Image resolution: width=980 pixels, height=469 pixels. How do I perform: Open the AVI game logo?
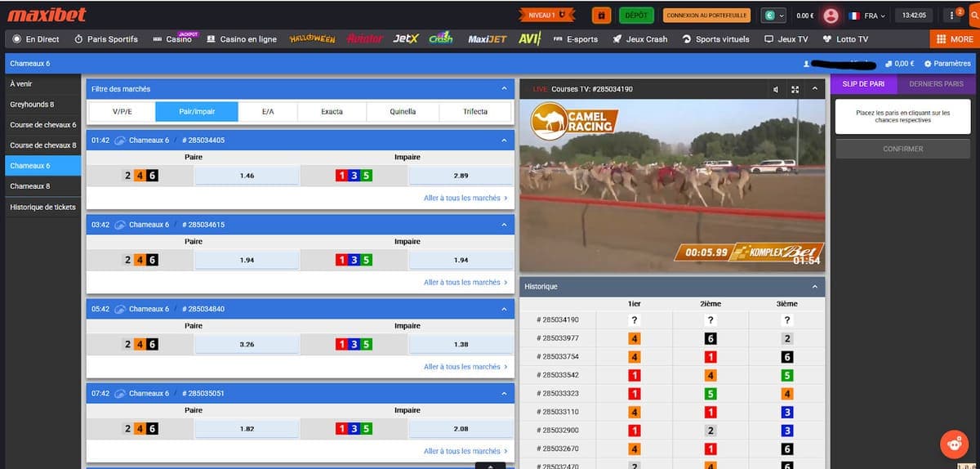pyautogui.click(x=530, y=38)
